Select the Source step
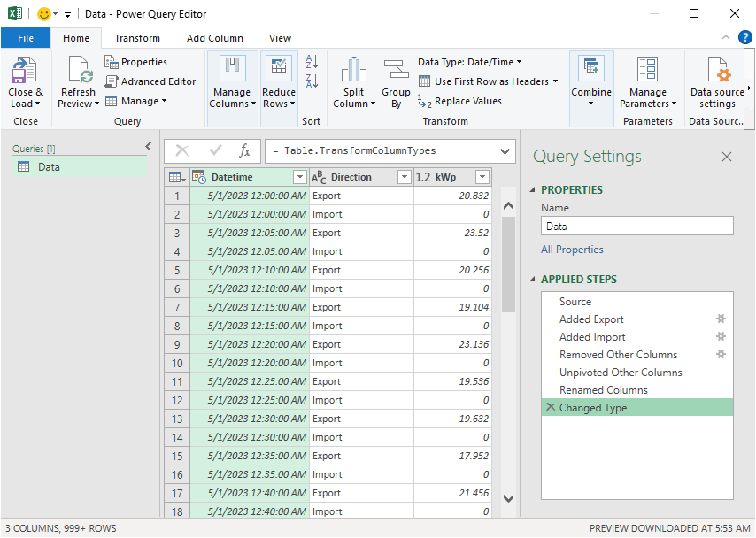Image resolution: width=756 pixels, height=538 pixels. 636,302
